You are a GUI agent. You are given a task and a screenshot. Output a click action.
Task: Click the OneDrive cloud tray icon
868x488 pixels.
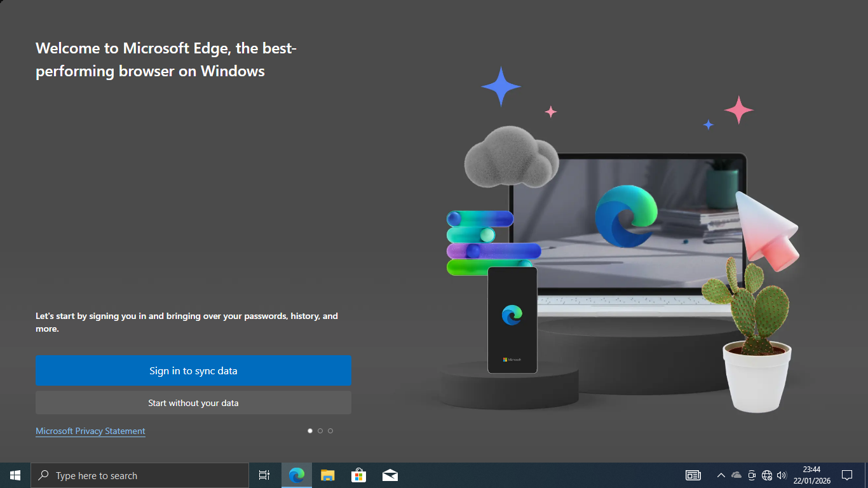(736, 475)
